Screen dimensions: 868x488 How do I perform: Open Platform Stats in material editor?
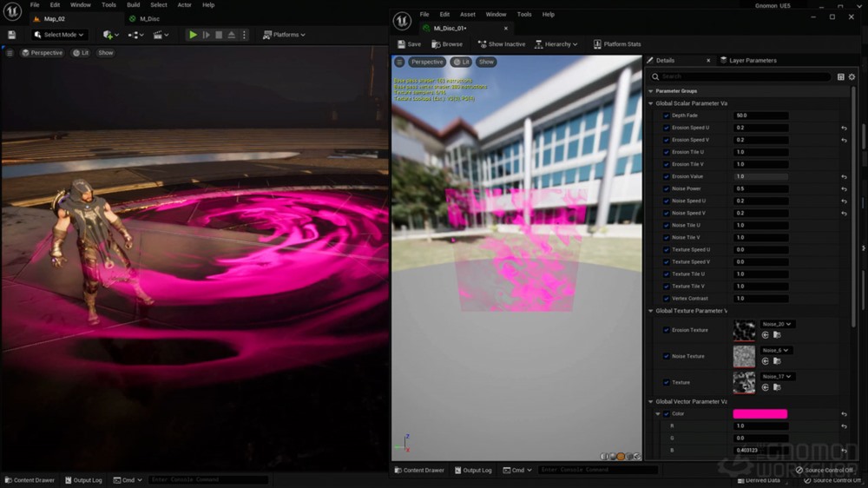(616, 44)
